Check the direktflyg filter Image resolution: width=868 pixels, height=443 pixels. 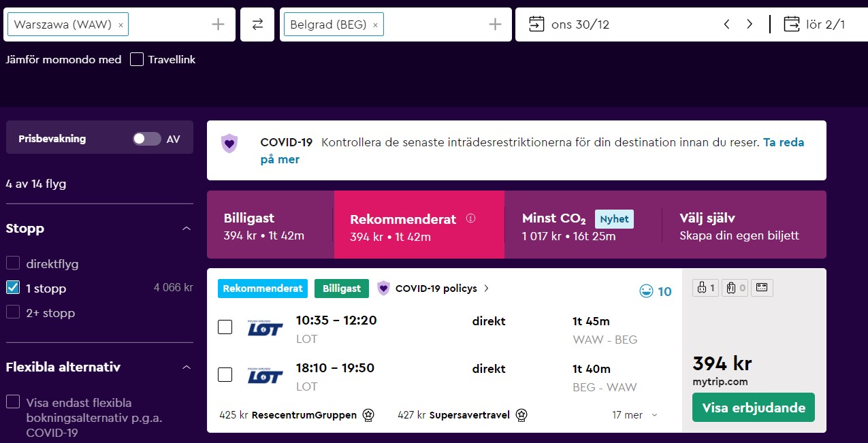[13, 263]
